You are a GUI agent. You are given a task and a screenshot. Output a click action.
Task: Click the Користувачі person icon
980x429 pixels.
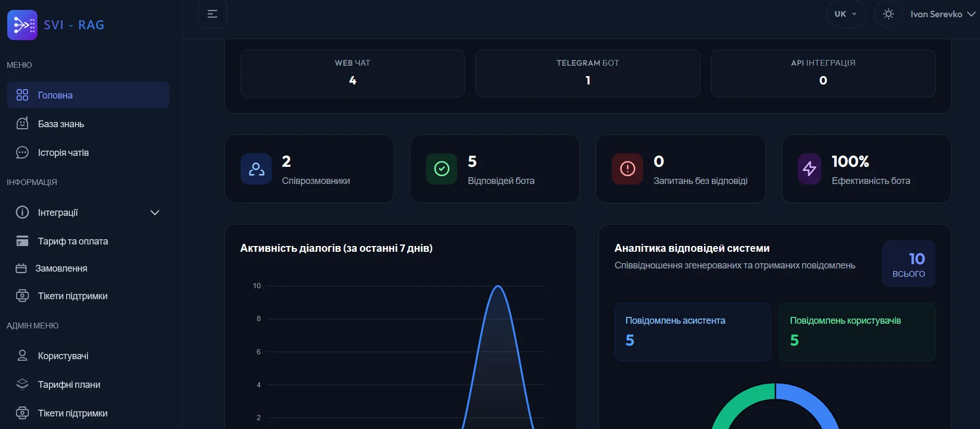[x=22, y=356]
